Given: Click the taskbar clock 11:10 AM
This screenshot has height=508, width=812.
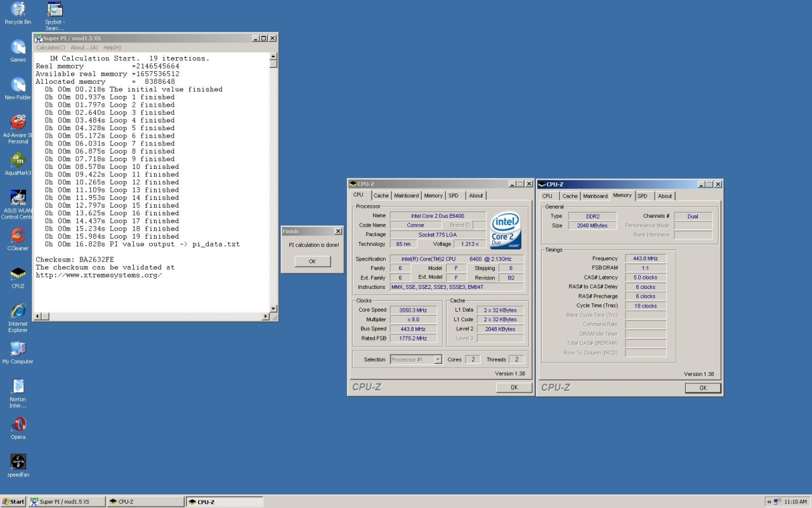Looking at the screenshot, I should click(x=796, y=502).
